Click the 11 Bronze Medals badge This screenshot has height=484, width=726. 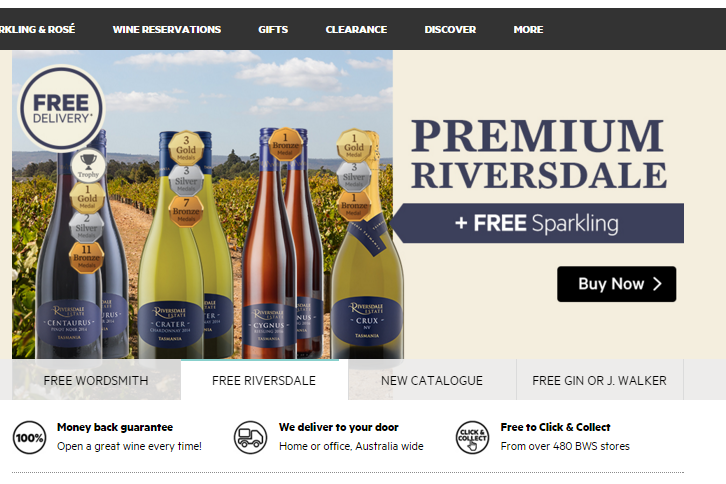coord(86,257)
